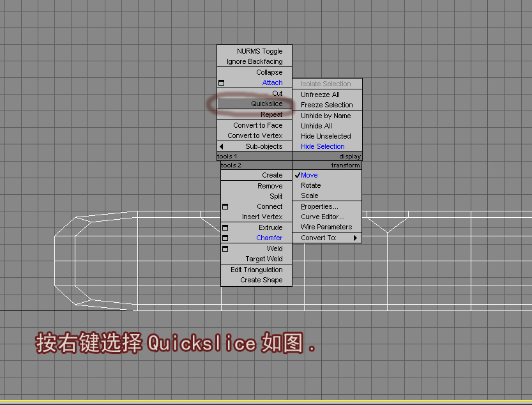Expand Convert To submenu arrow

(x=355, y=238)
